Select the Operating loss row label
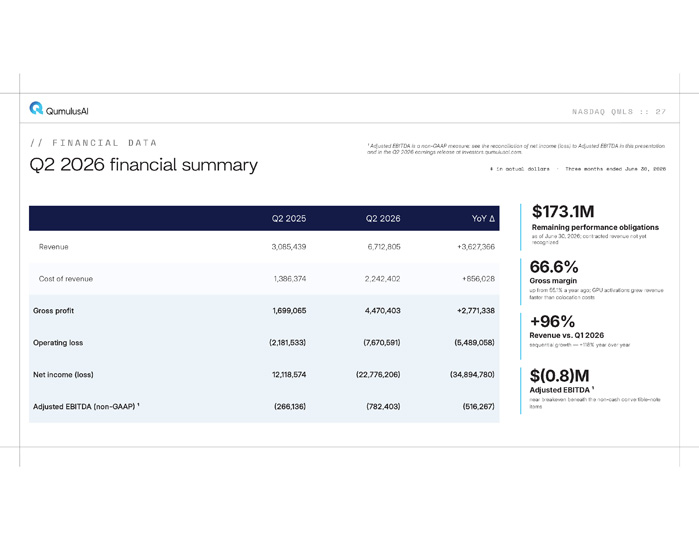This screenshot has width=699, height=540. point(58,343)
